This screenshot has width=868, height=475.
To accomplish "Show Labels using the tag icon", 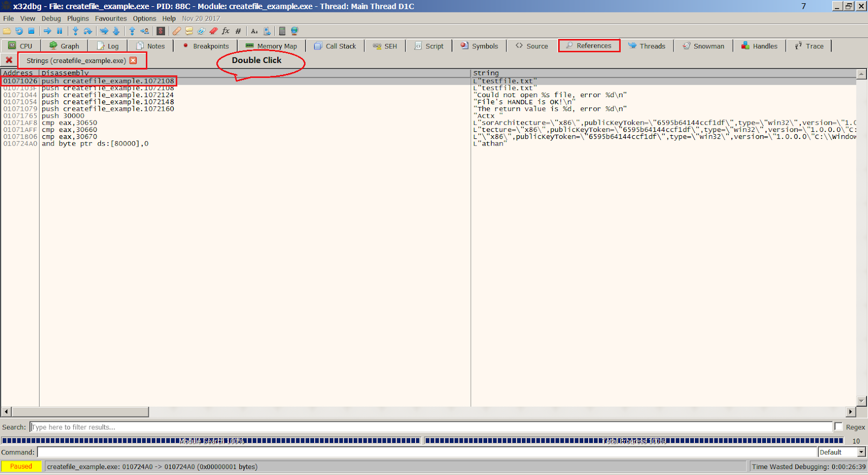I will (x=201, y=31).
